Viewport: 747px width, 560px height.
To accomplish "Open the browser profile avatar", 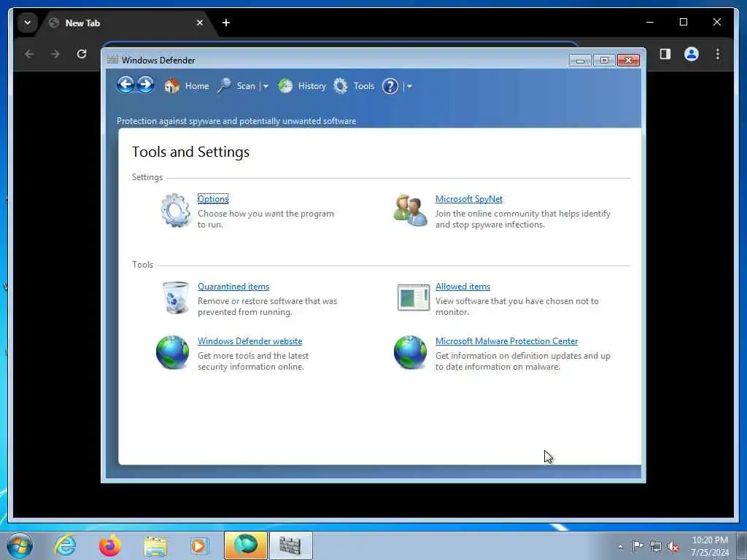I will (x=692, y=54).
